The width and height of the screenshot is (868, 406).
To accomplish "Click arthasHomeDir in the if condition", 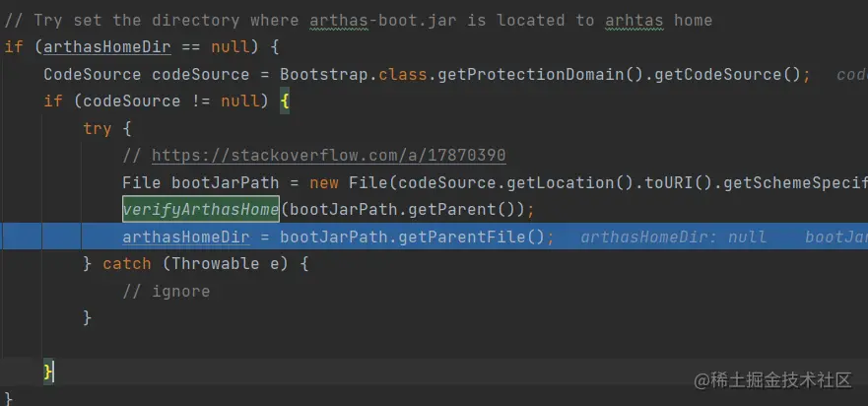I will coord(107,47).
